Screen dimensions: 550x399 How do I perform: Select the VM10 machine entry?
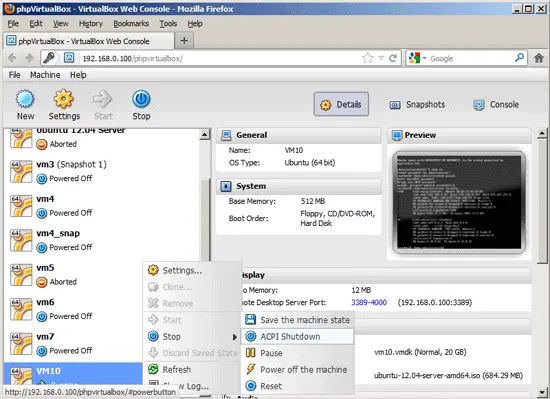[73, 374]
